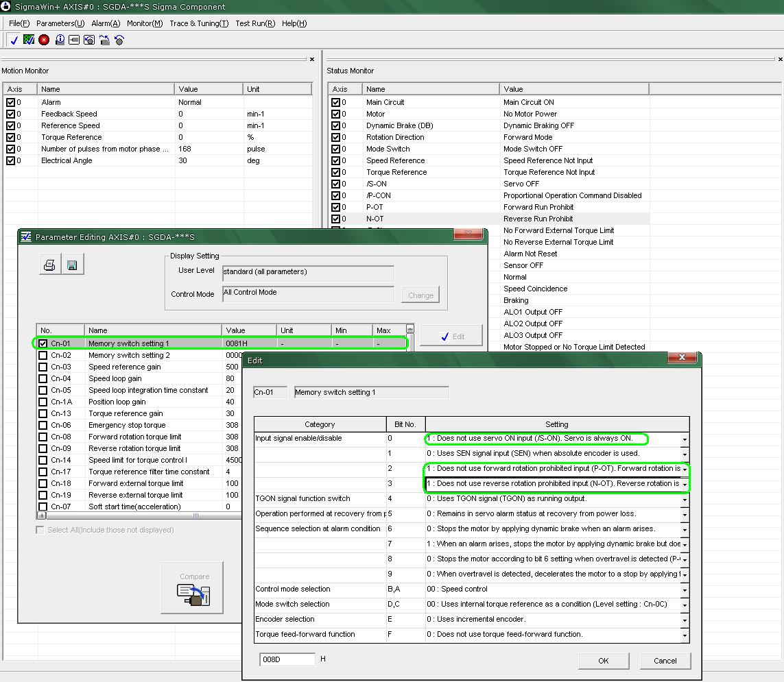Screen dimensions: 784x682
Task: Uncheck the Cn-01 parameter checkbox
Action: coord(43,343)
